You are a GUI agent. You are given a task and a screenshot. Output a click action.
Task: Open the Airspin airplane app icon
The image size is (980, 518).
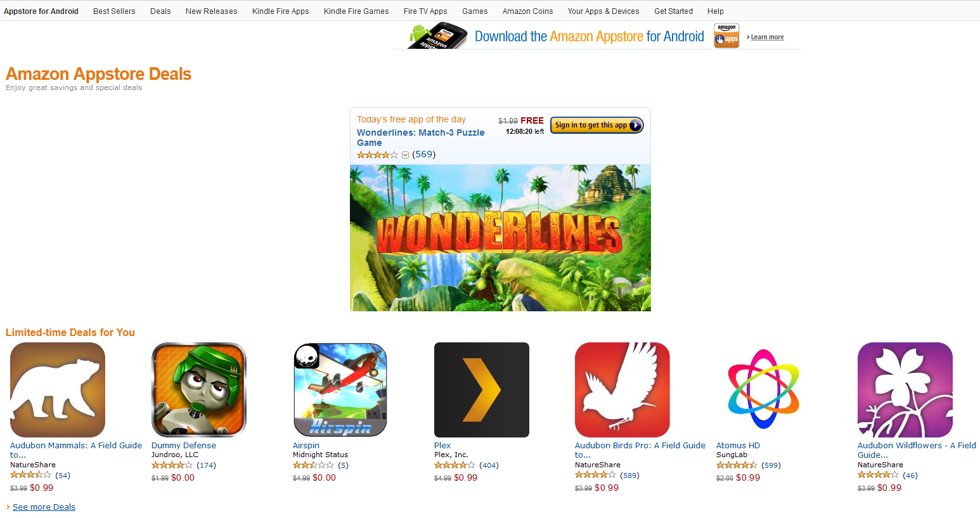[340, 390]
